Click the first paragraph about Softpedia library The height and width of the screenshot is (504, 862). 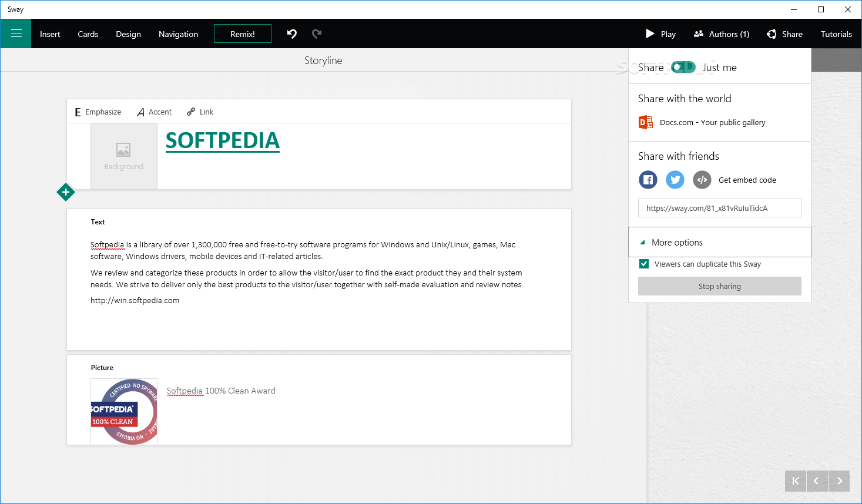(303, 250)
